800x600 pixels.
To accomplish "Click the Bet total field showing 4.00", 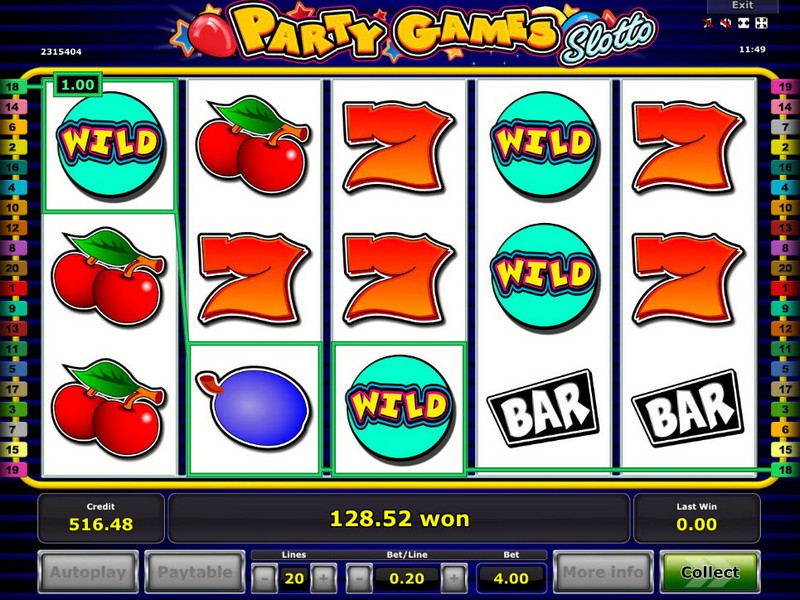I will 511,579.
